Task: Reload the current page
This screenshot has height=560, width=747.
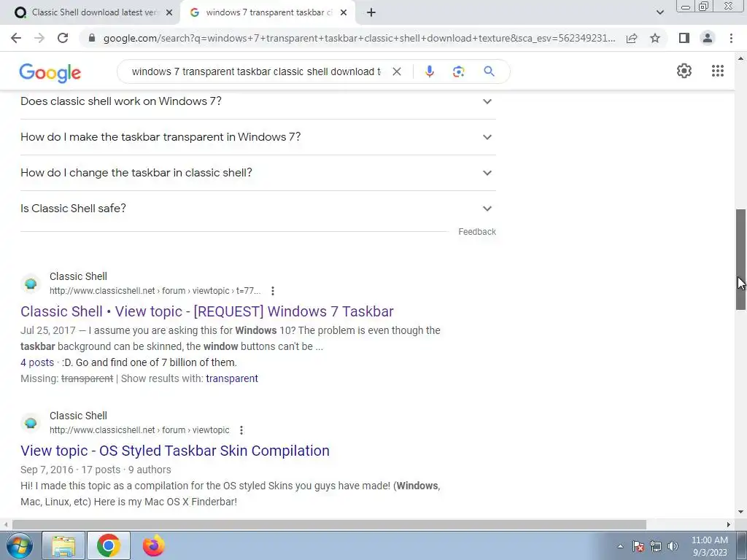Action: click(x=63, y=38)
